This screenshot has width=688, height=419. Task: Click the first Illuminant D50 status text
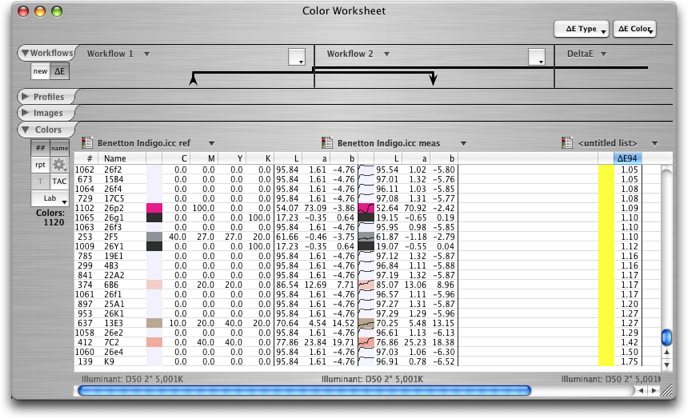(132, 379)
